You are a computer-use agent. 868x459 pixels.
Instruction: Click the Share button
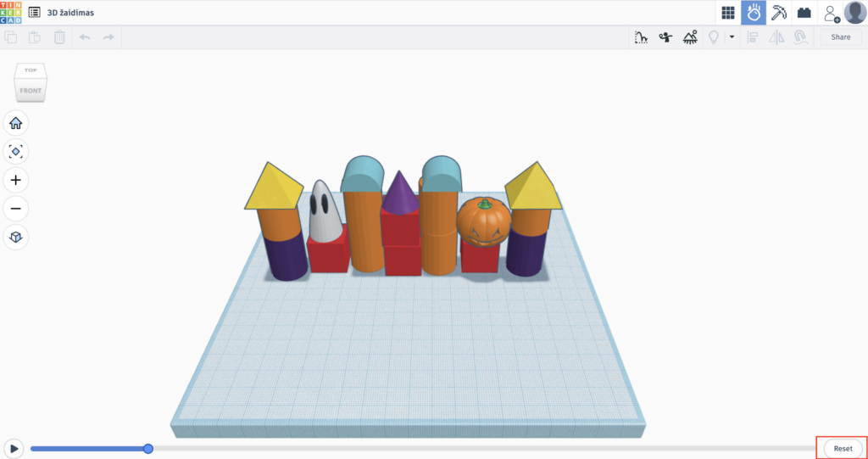(840, 37)
